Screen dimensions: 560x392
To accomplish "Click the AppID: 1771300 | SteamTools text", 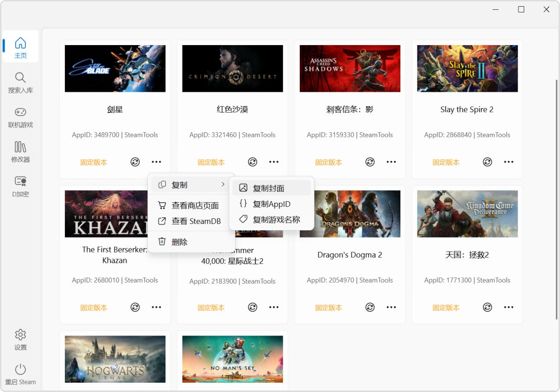I will 468,280.
